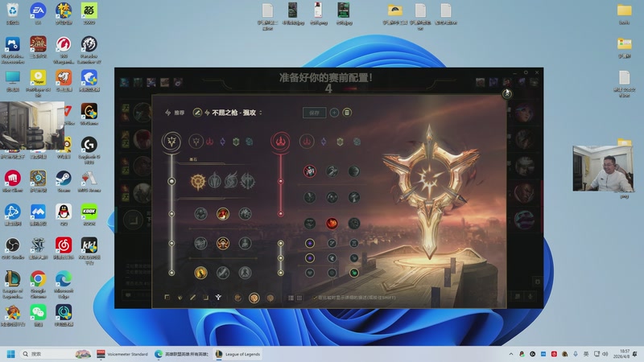This screenshot has width=644, height=362.
Task: Choose the Cut Down rune
Action: (223, 273)
